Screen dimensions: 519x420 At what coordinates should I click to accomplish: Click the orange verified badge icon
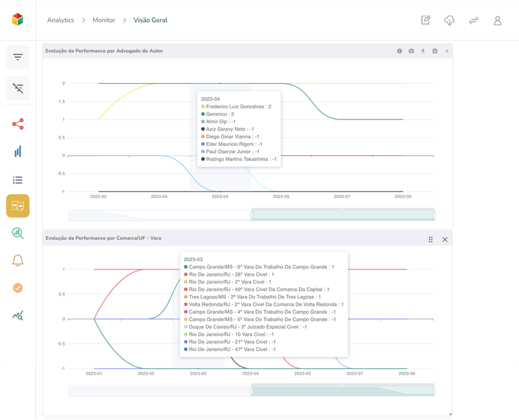(x=18, y=288)
